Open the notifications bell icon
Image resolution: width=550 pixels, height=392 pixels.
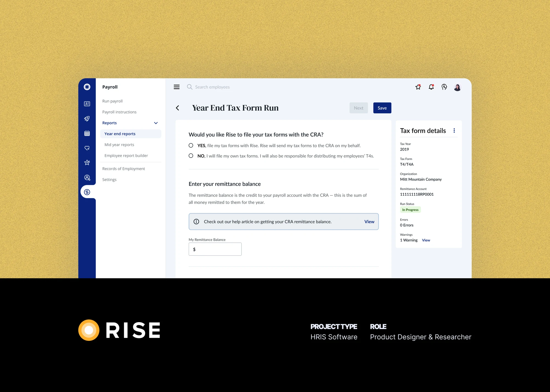tap(431, 87)
